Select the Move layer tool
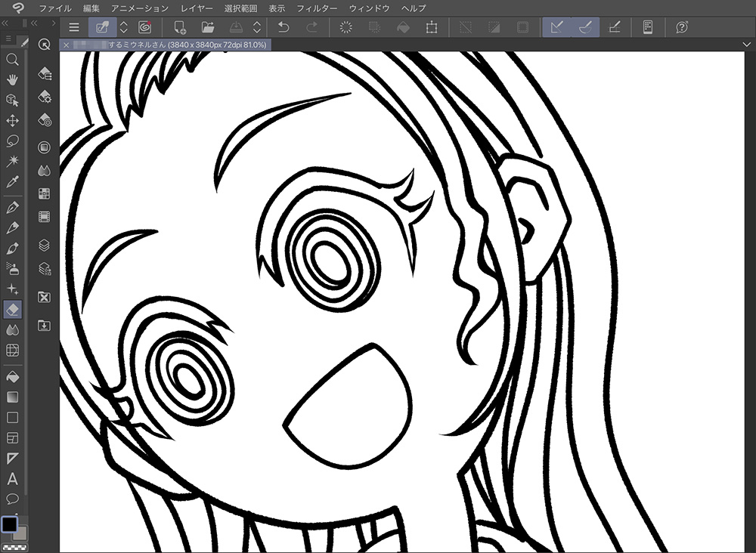The image size is (756, 553). [13, 120]
